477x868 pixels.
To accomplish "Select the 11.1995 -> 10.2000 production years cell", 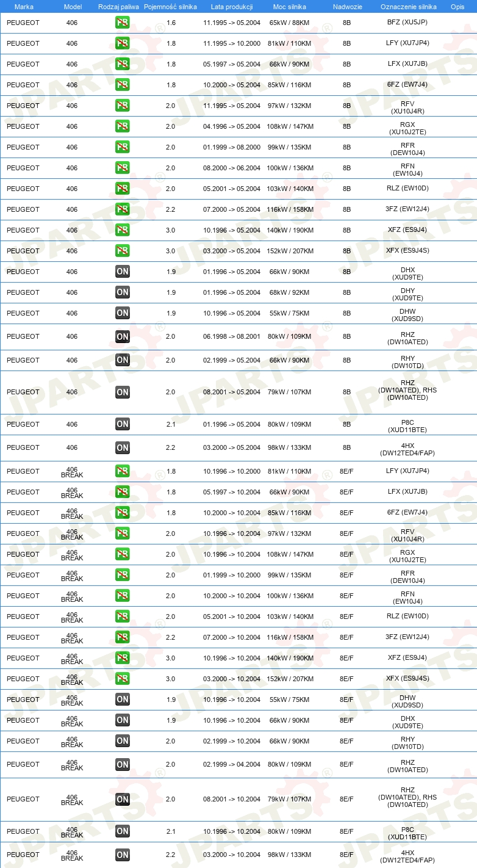I will [232, 43].
